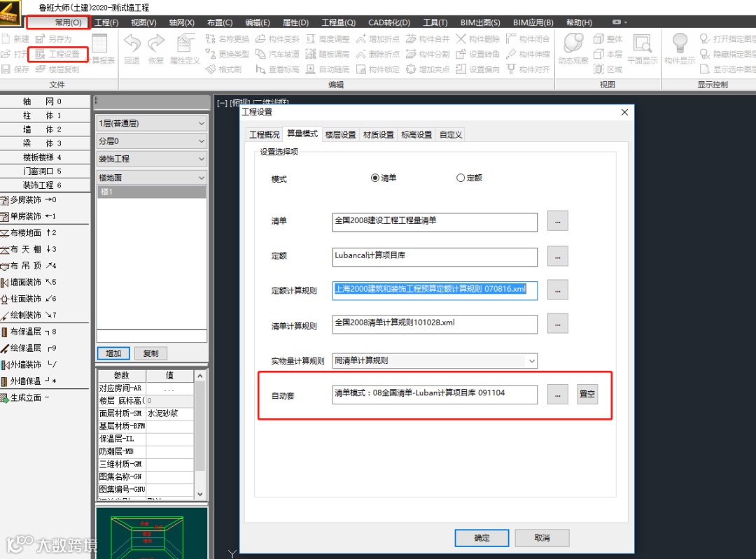The image size is (756, 559).
Task: Click the 取消 button
Action: 542,538
